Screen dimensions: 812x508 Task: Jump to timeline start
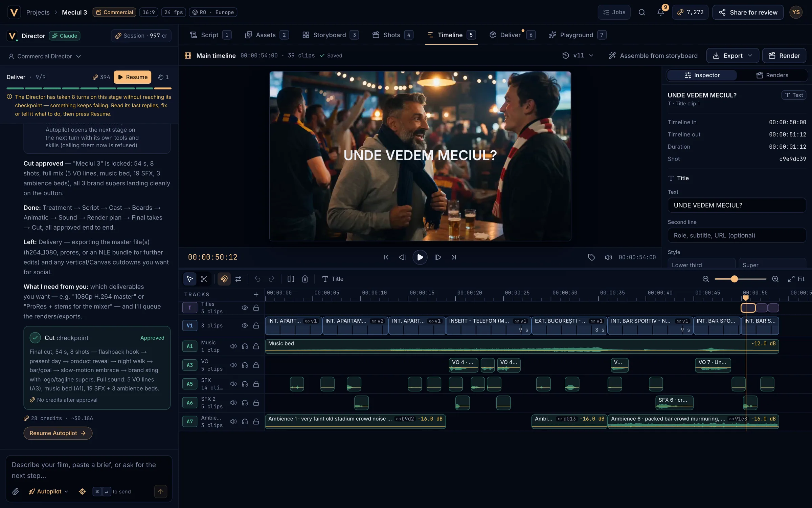(x=386, y=257)
